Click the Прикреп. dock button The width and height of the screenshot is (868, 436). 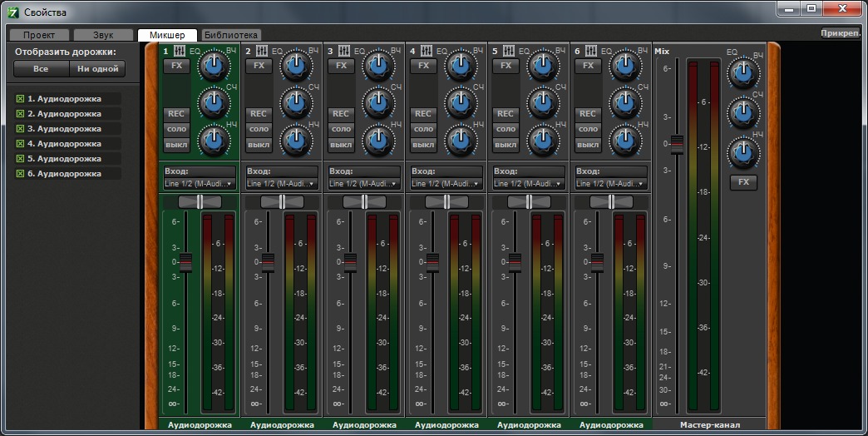(841, 33)
